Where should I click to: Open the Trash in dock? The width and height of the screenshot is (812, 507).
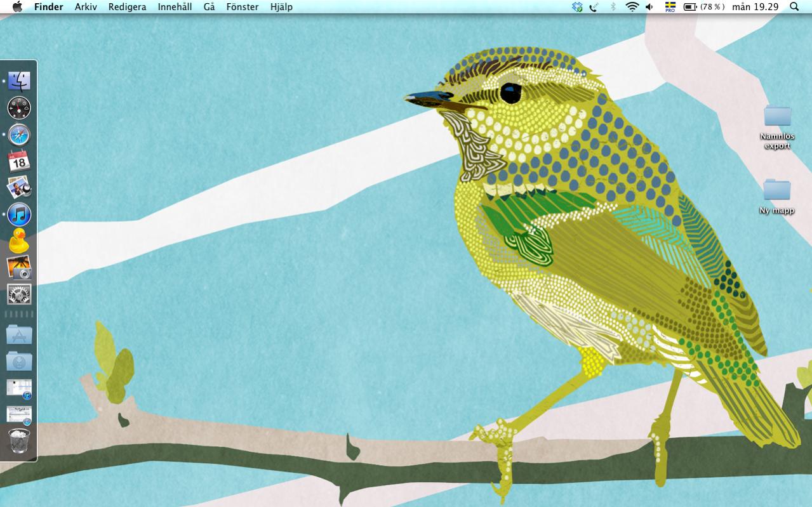[19, 441]
